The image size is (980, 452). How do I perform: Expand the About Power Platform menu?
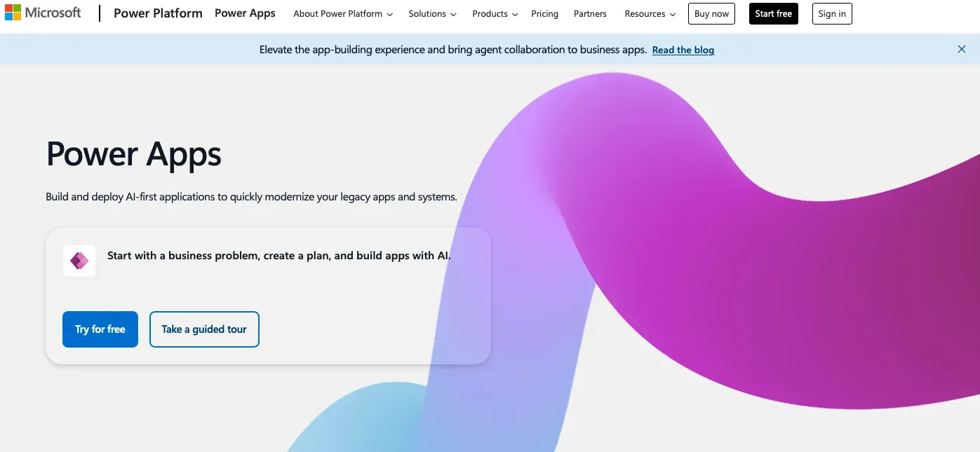coord(343,14)
